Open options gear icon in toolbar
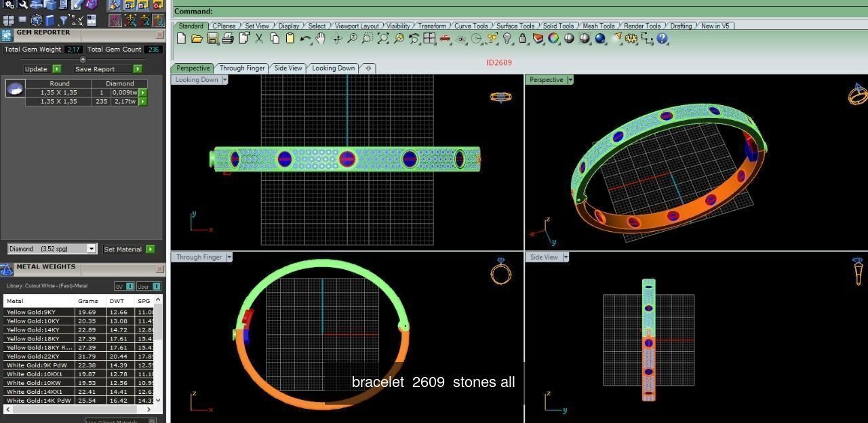 click(x=630, y=39)
